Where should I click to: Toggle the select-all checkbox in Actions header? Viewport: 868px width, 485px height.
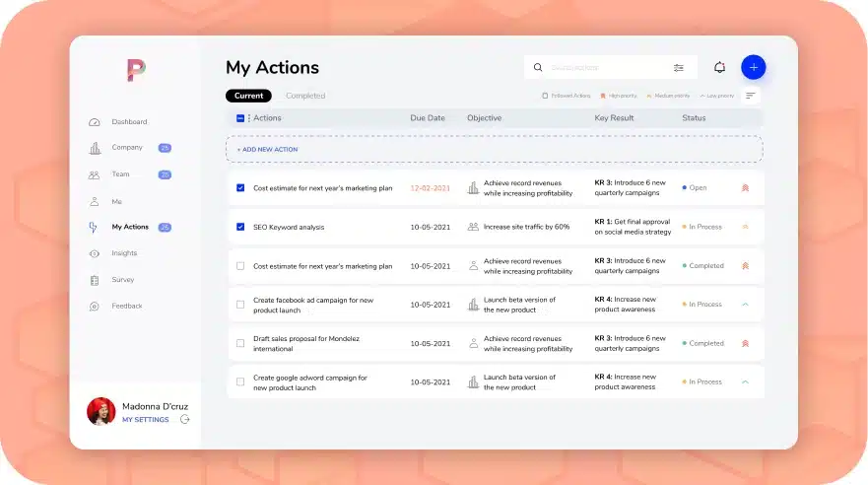click(x=240, y=118)
